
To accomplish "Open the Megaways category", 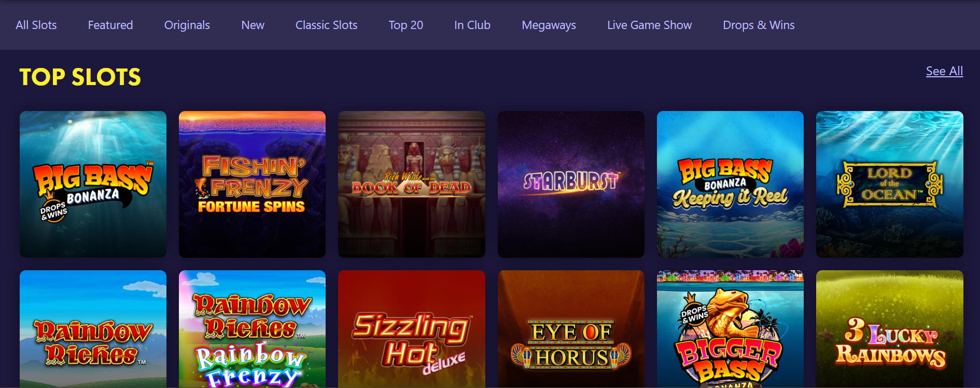I will pos(549,25).
